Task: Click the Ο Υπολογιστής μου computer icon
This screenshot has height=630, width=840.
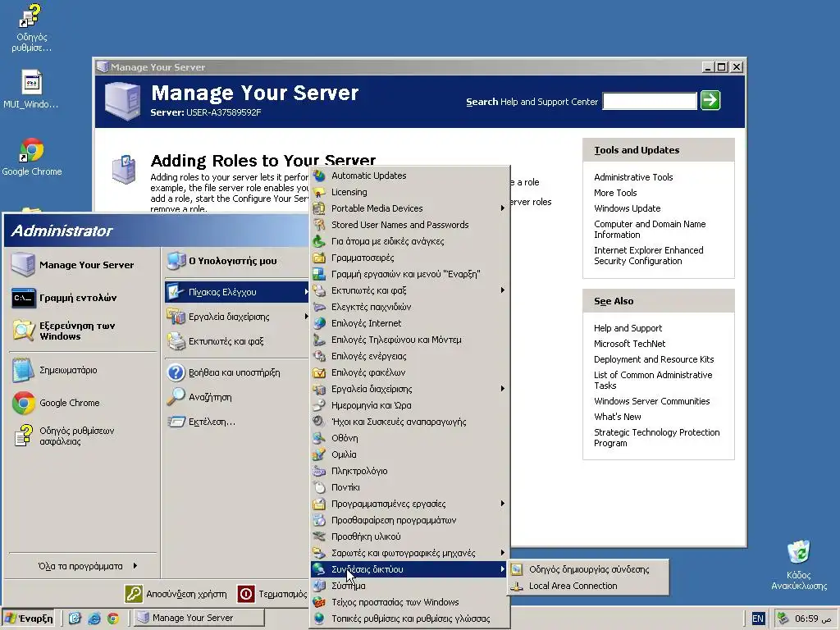Action: pyautogui.click(x=176, y=261)
